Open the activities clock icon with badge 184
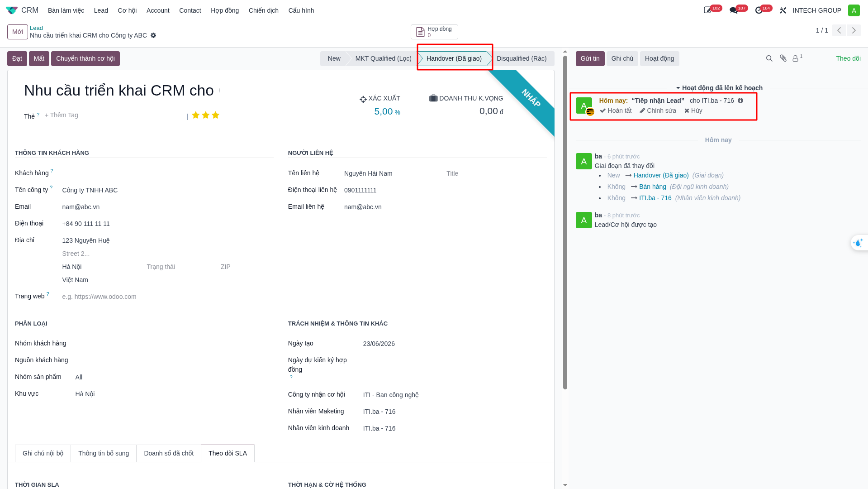 [759, 10]
